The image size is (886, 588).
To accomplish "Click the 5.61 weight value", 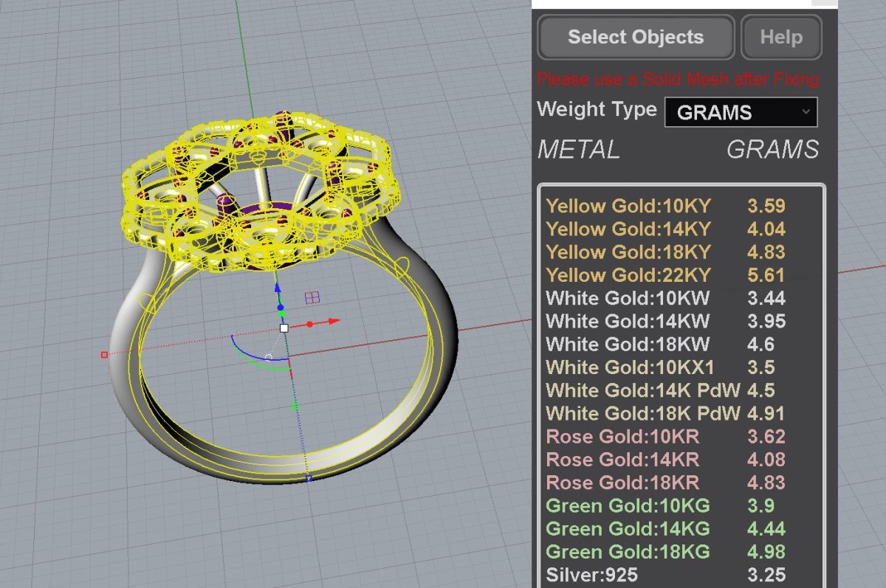I will (x=766, y=275).
